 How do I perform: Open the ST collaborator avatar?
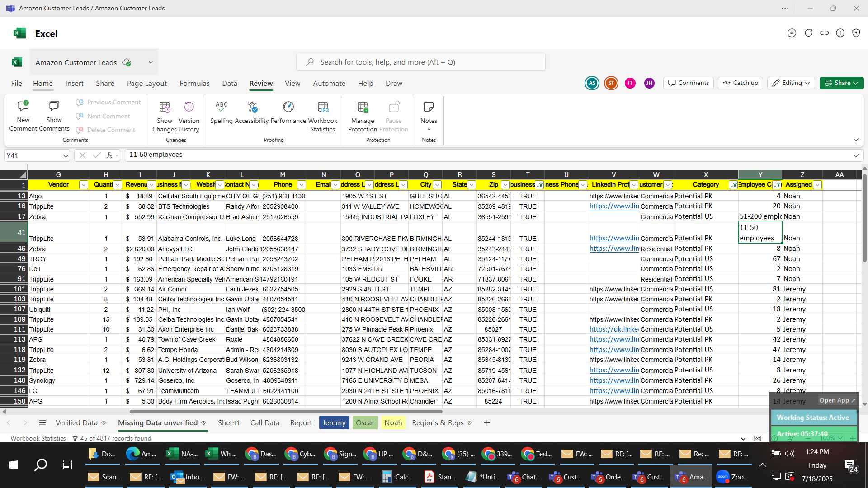611,83
